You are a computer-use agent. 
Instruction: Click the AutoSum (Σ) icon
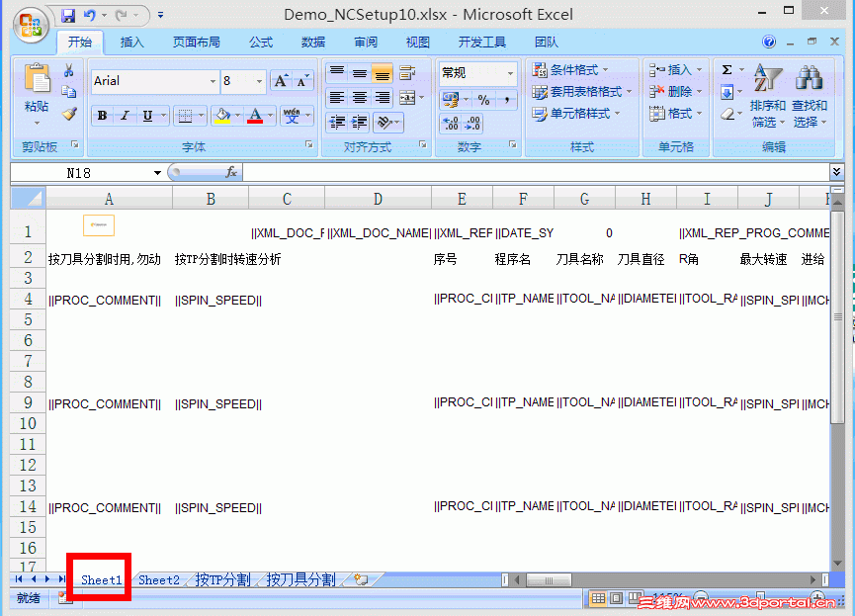(x=727, y=69)
